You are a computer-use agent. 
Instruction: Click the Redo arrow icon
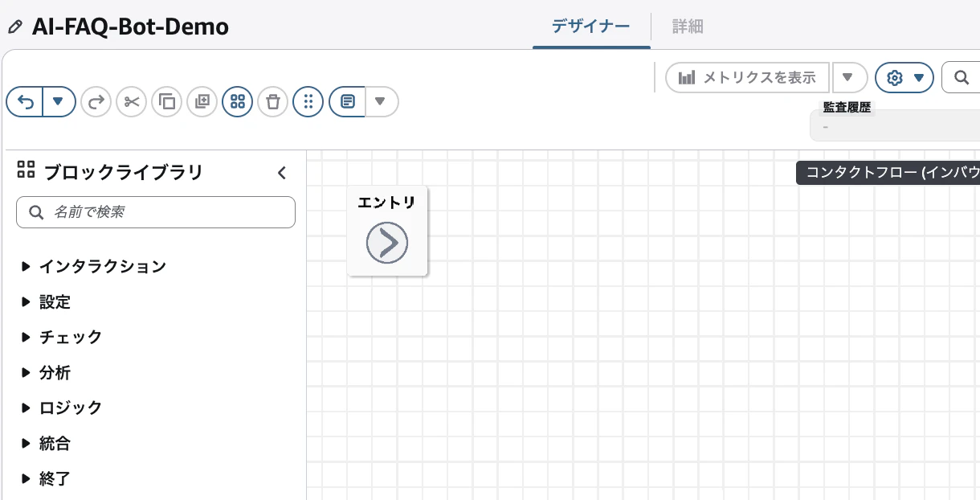click(x=96, y=102)
